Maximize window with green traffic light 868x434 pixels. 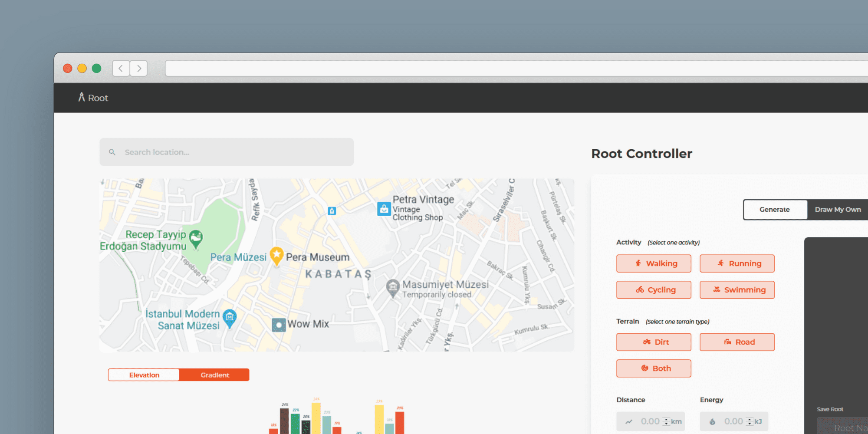(x=96, y=68)
